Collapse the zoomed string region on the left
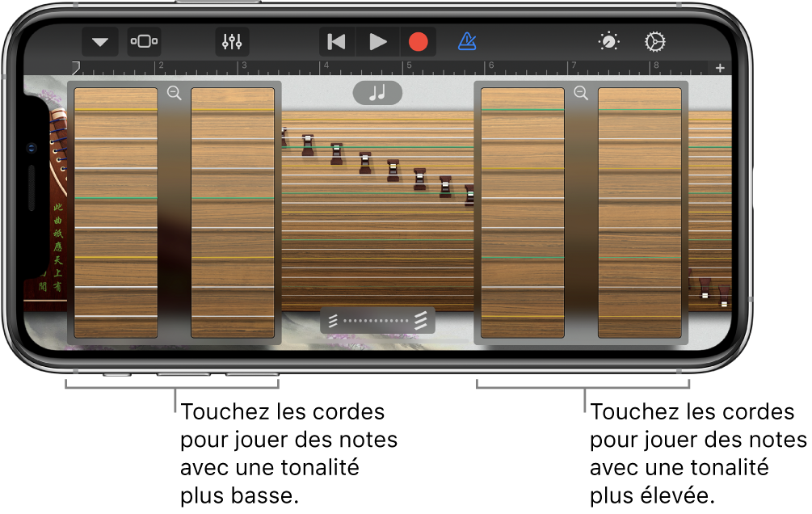The width and height of the screenshot is (812, 514). tap(172, 95)
